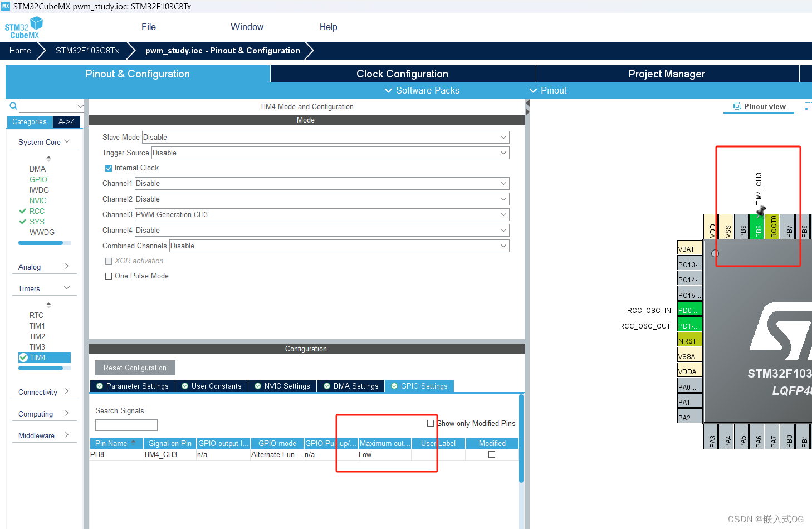Viewport: 812px width, 529px height.
Task: Click the green check icon beside SYS
Action: [23, 222]
